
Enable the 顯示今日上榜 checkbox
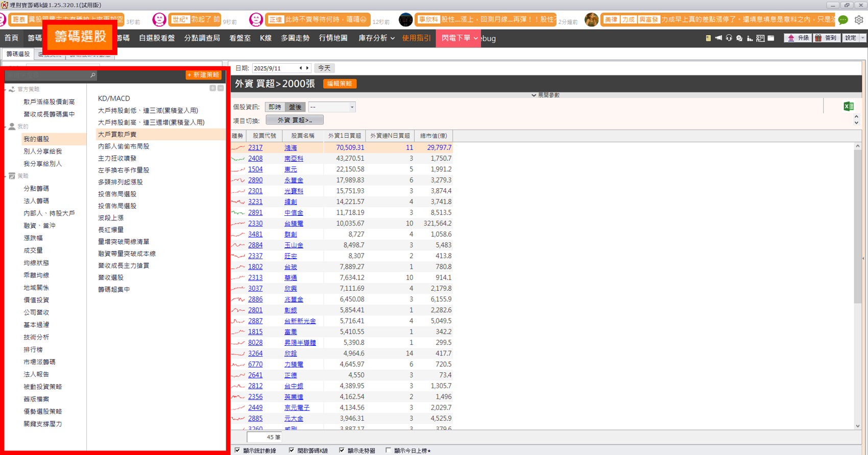pyautogui.click(x=389, y=450)
